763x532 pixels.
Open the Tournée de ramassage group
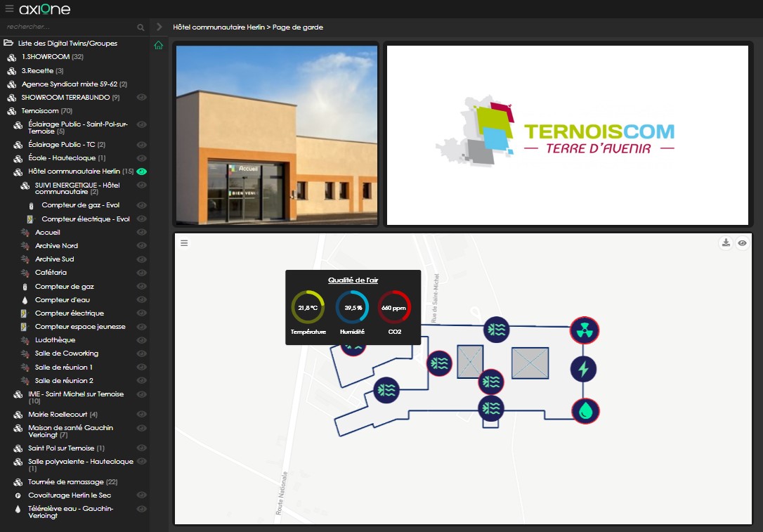[65, 482]
